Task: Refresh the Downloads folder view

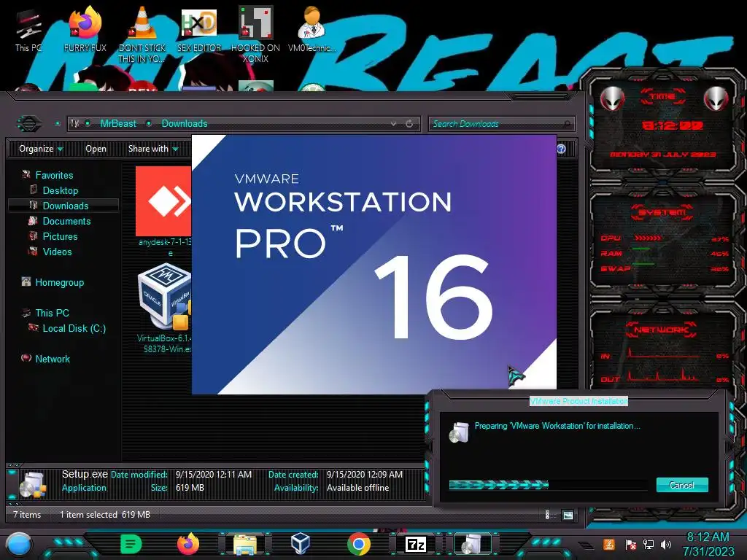Action: click(409, 124)
